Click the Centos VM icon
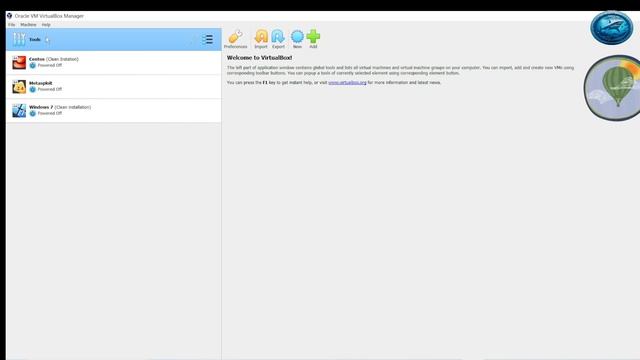The width and height of the screenshot is (640, 360). 19,62
